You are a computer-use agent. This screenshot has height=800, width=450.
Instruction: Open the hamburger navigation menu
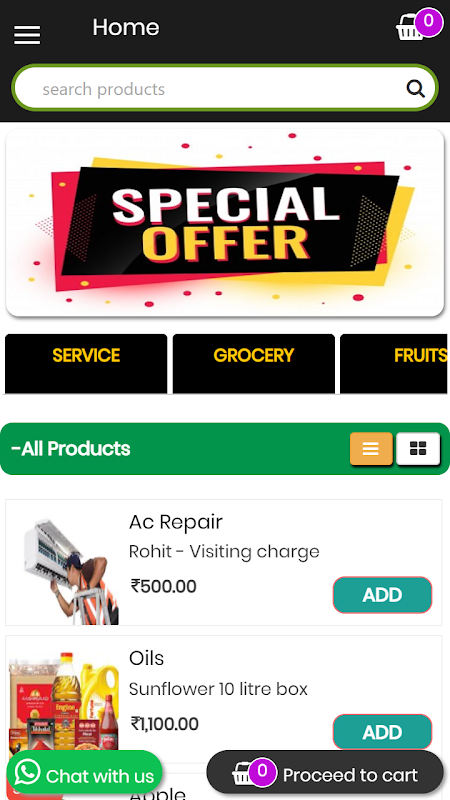[x=27, y=35]
